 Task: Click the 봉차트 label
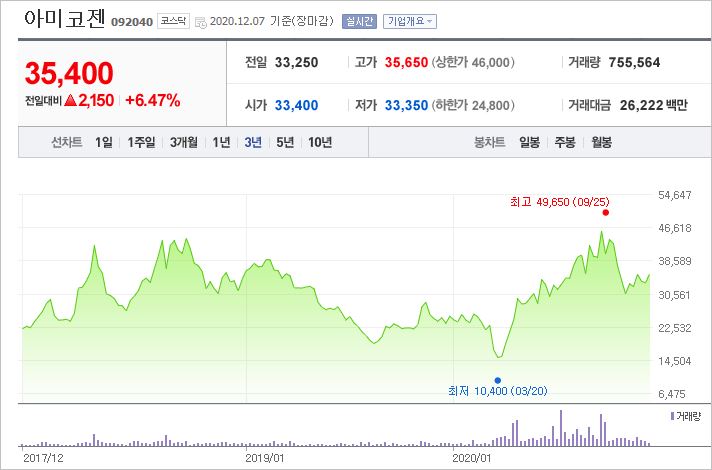tap(490, 143)
